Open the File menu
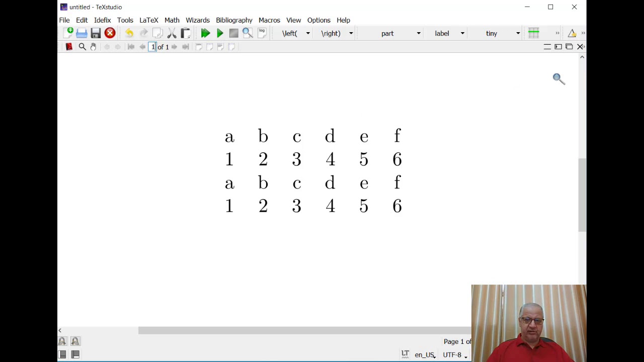 64,20
